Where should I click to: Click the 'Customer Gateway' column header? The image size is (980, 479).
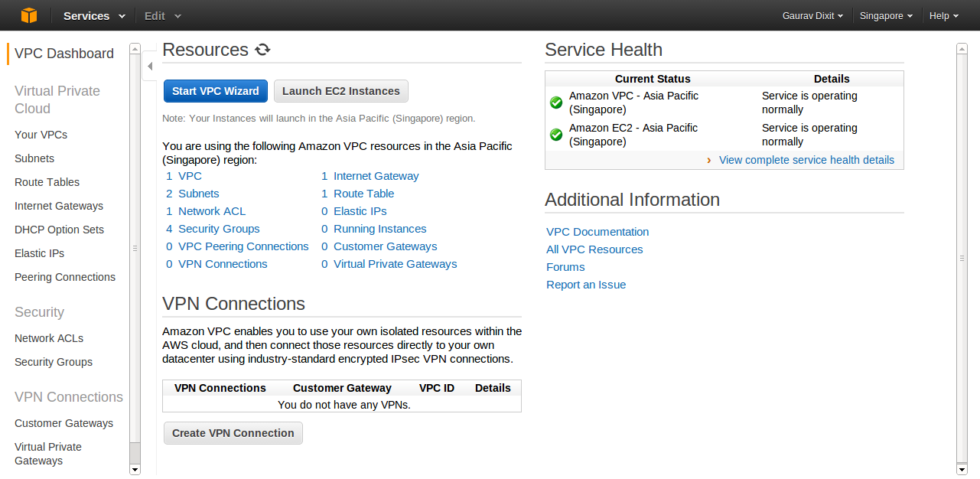pos(342,388)
